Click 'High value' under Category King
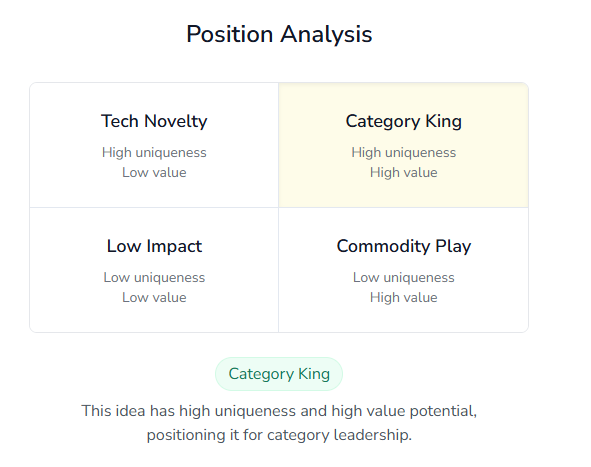 [404, 173]
